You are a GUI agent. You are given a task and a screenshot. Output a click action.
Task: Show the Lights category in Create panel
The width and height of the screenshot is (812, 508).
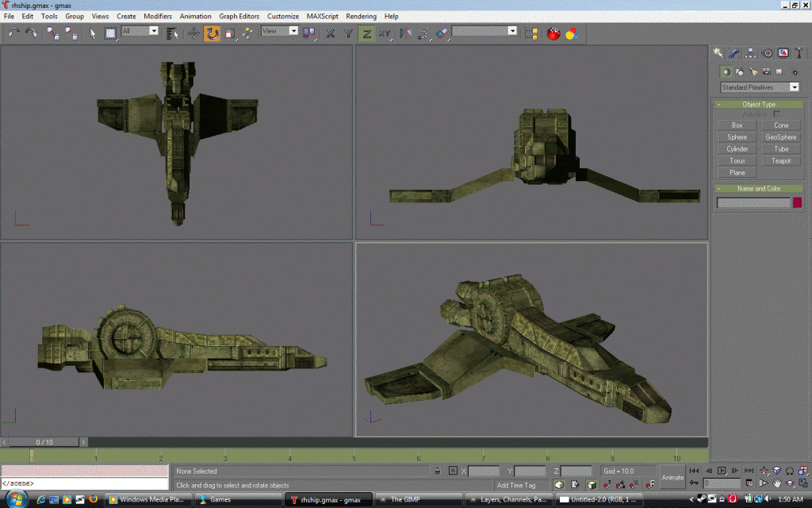753,71
